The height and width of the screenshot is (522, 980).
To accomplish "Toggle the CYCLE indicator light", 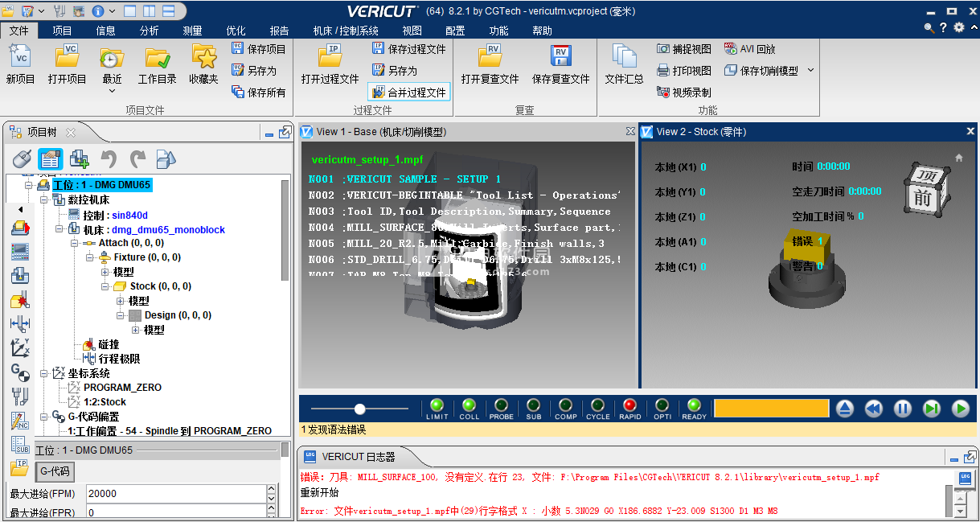I will tap(598, 405).
